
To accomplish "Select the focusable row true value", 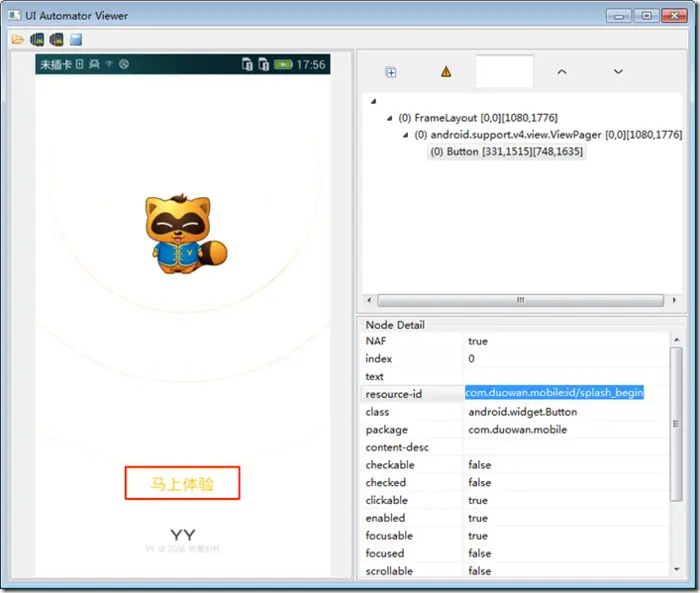I will point(478,536).
